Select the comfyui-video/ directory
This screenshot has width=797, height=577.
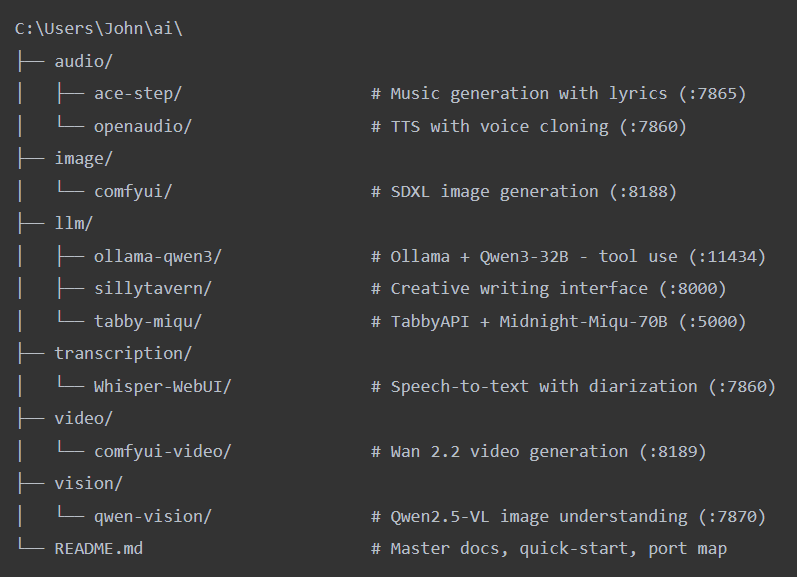pos(163,451)
